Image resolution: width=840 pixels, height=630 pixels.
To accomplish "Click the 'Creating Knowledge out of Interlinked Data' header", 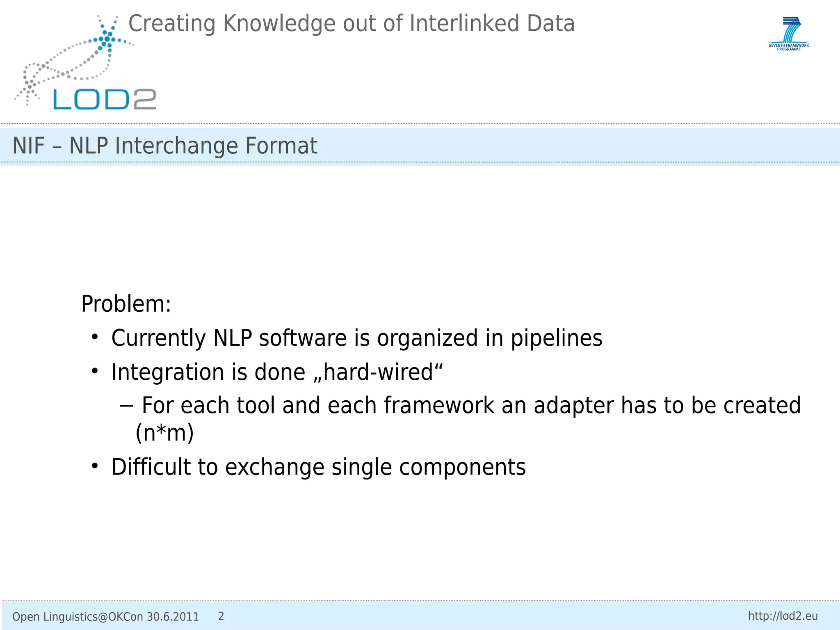I will click(x=352, y=23).
